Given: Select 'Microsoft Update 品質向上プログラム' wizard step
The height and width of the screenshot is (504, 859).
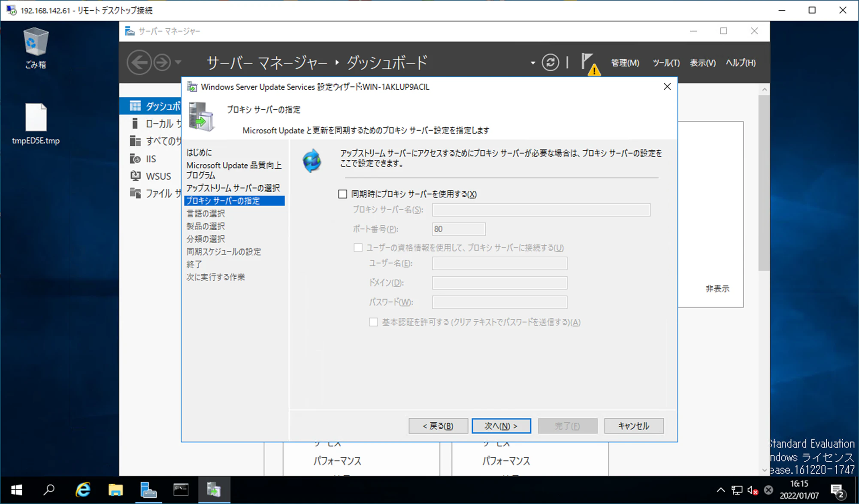Looking at the screenshot, I should click(234, 170).
